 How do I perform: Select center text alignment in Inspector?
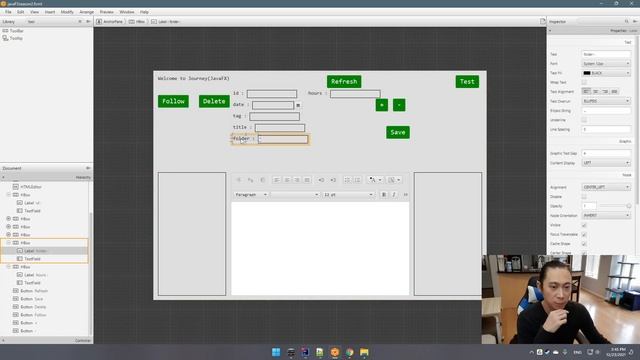coord(596,91)
